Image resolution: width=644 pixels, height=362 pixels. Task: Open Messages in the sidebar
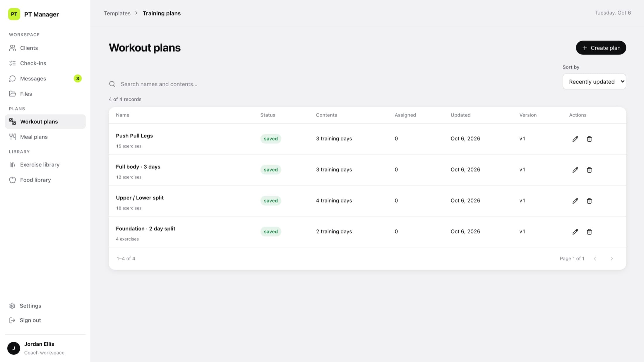pos(45,78)
